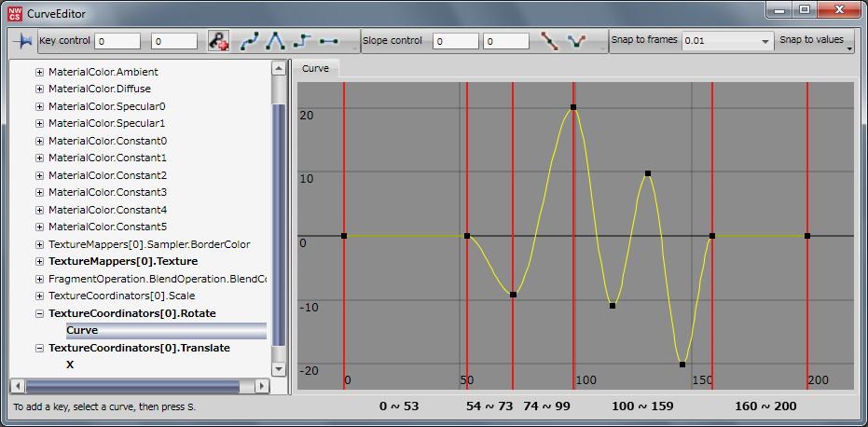Click the tree panel's vertical scrollbar down arrow
This screenshot has height=427, width=868.
tap(278, 367)
